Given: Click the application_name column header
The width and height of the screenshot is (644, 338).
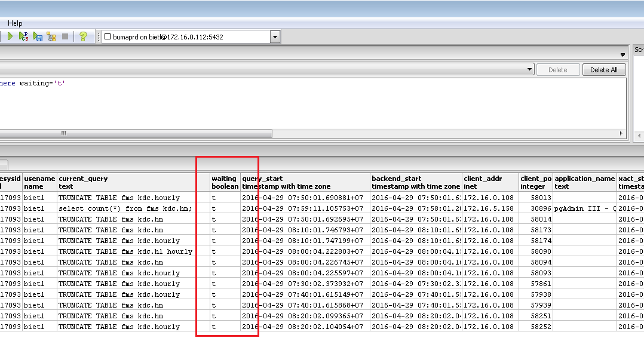Looking at the screenshot, I should [x=585, y=182].
